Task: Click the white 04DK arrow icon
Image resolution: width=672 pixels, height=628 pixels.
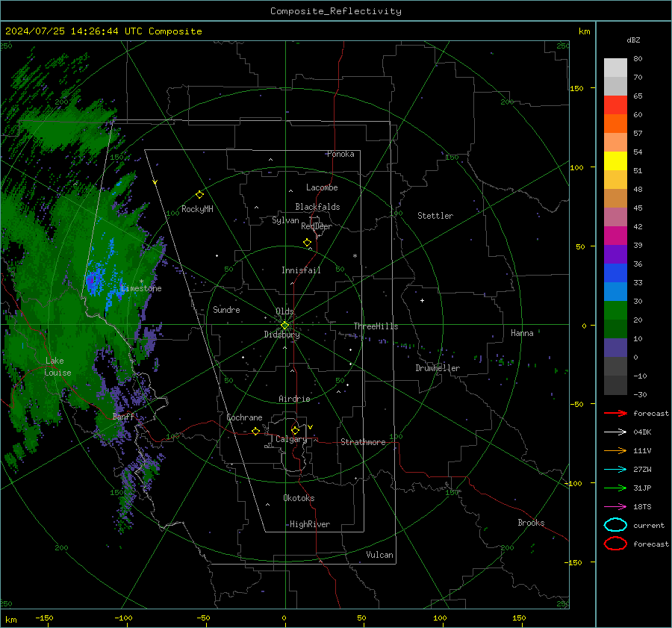Action: click(x=615, y=432)
